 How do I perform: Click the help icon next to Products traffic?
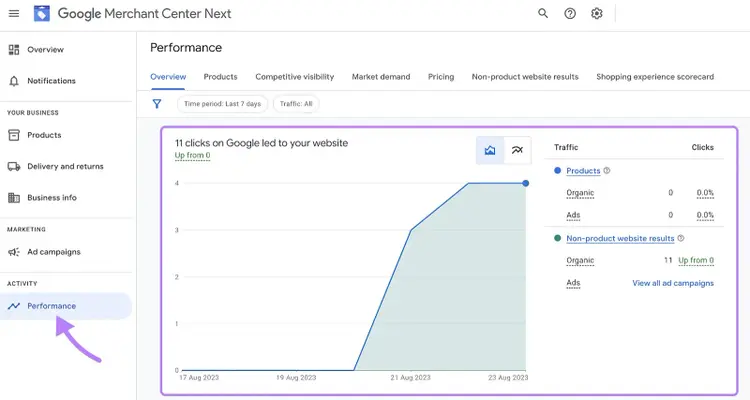pyautogui.click(x=607, y=170)
